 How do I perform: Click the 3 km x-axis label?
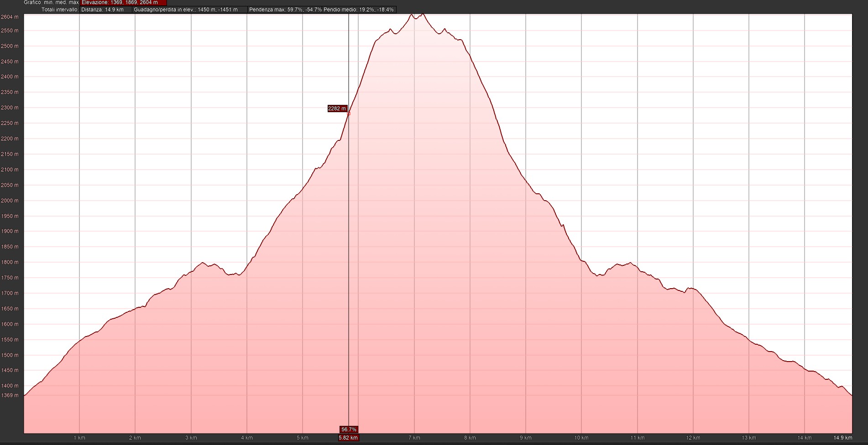(x=191, y=438)
